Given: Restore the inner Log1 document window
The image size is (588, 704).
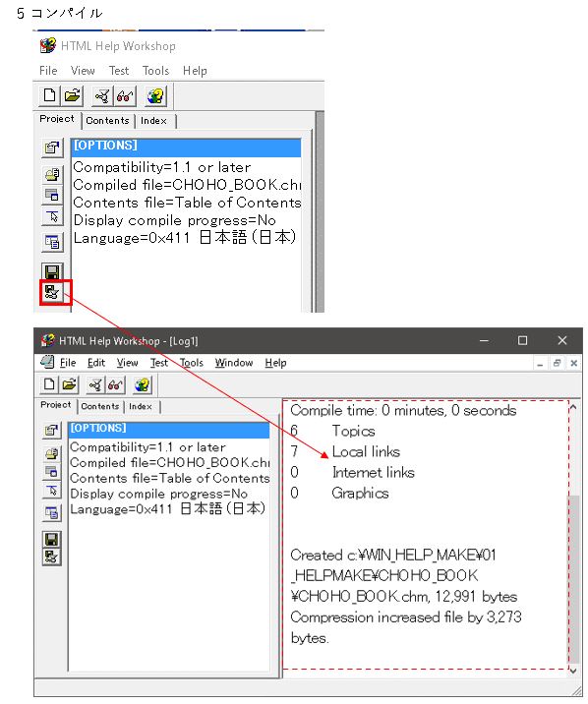Looking at the screenshot, I should coord(557,363).
